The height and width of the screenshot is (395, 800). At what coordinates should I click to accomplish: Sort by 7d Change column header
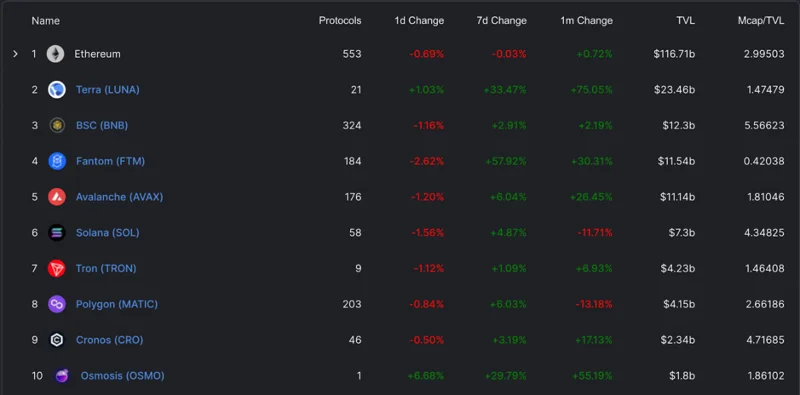502,21
